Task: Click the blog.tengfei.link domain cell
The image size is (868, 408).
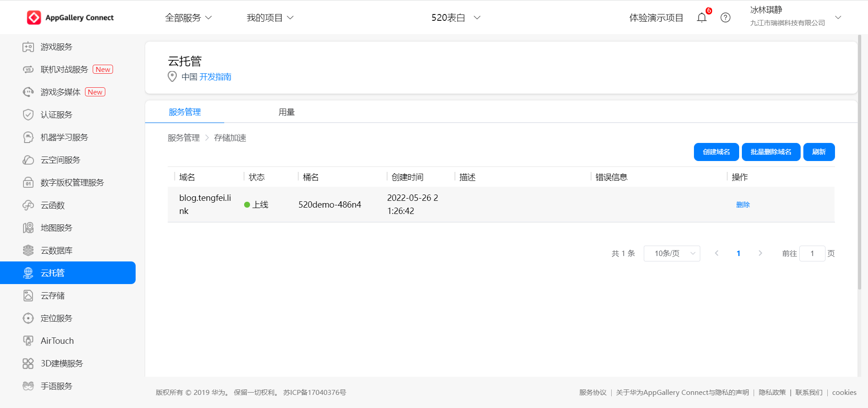Action: pos(205,204)
